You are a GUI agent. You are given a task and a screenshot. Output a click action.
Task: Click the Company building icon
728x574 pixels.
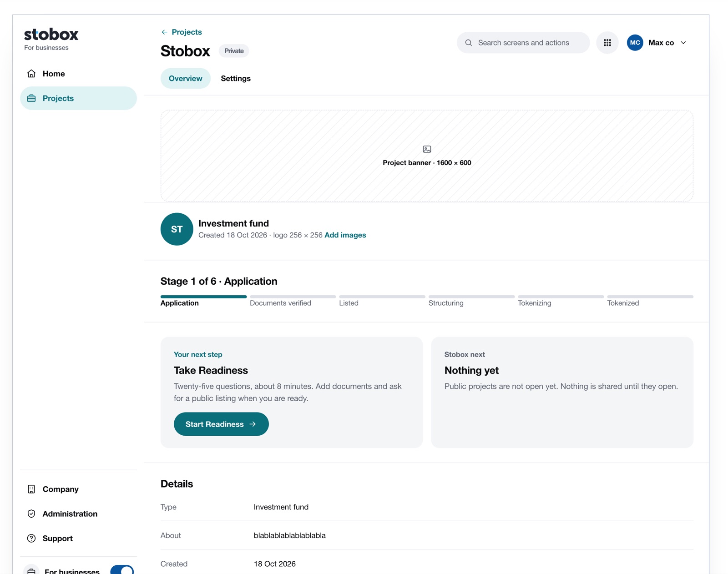31,489
